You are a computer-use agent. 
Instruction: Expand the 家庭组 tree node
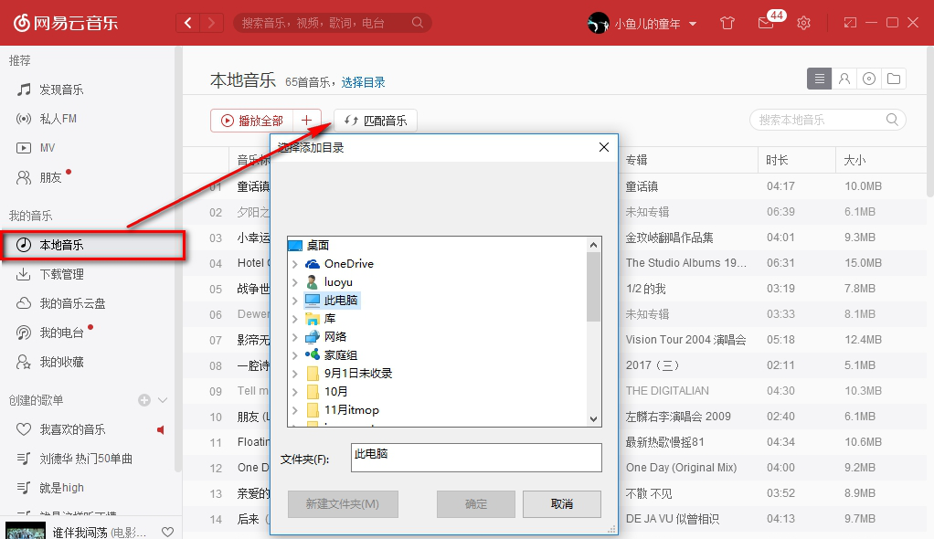(295, 355)
